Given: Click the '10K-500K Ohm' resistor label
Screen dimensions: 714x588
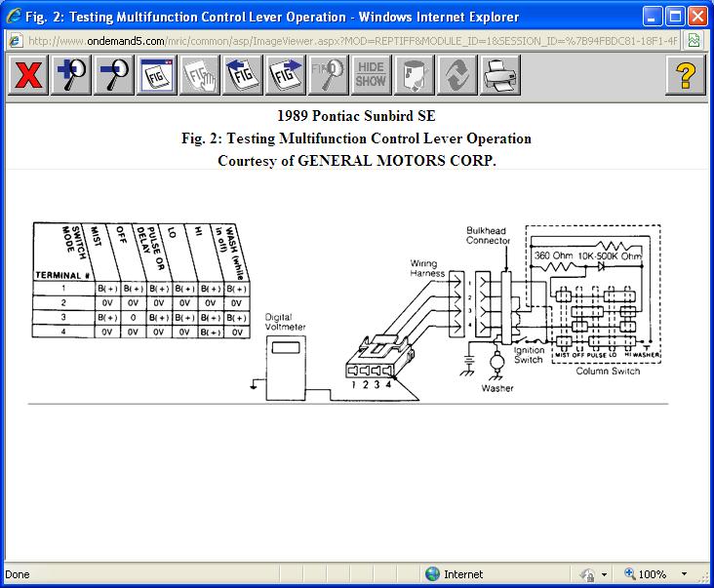Looking at the screenshot, I should tap(610, 256).
